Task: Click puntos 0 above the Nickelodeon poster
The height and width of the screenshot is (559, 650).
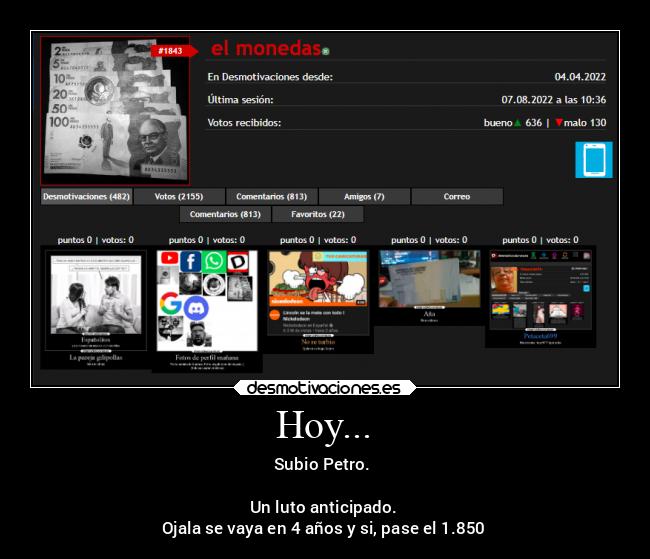Action: (297, 240)
